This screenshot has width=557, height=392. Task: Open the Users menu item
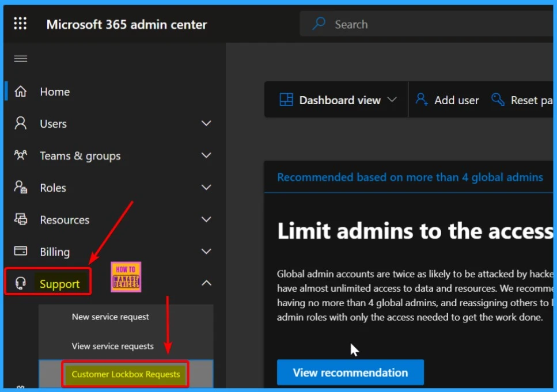click(54, 124)
